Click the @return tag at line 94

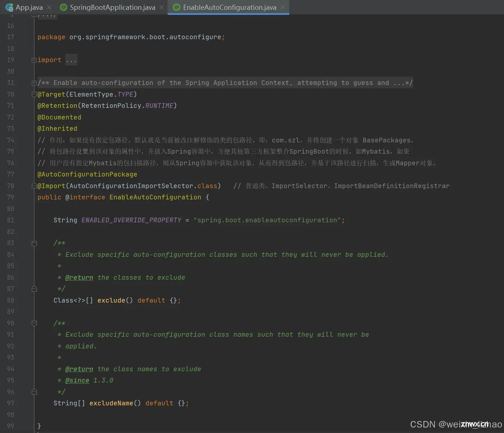(x=79, y=369)
